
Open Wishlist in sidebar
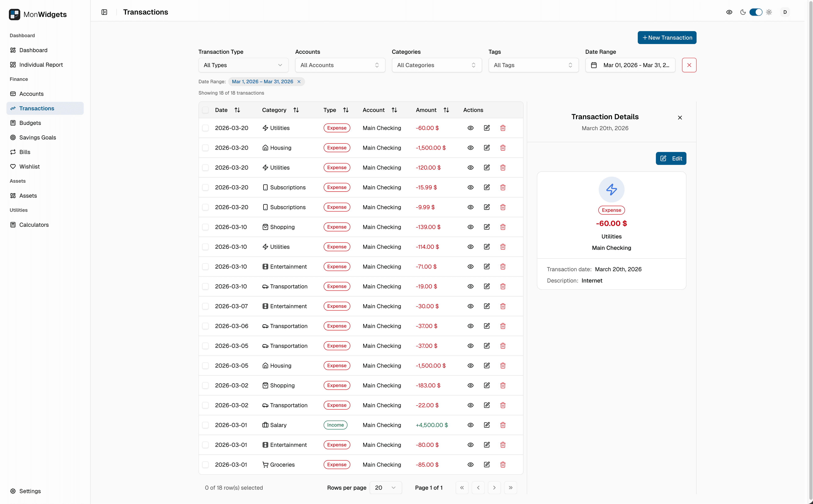[45, 166]
